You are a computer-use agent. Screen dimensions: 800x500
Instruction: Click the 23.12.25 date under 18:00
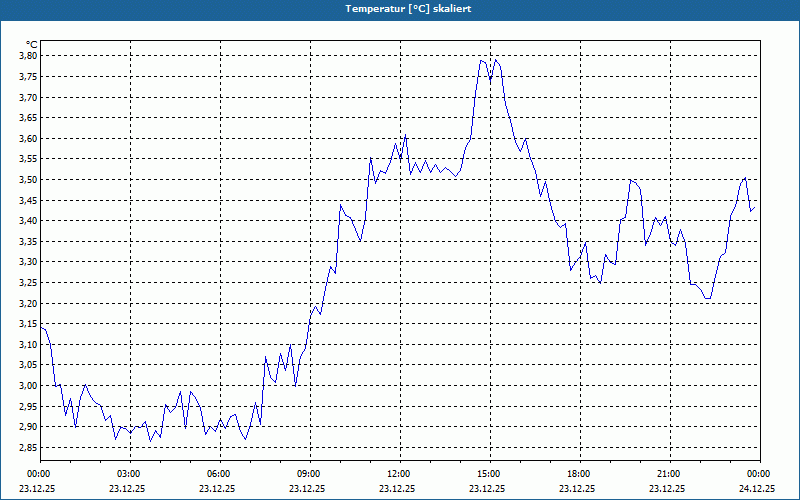577,488
